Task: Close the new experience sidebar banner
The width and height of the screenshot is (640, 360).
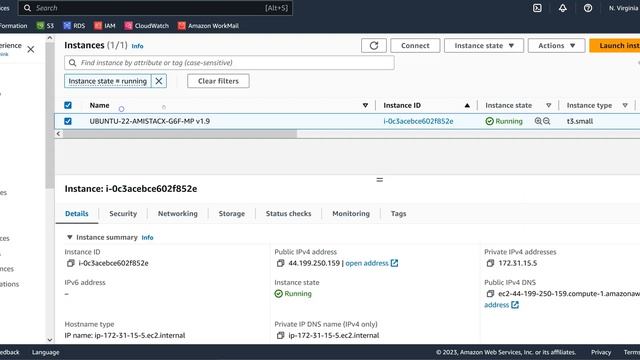Action: pyautogui.click(x=31, y=49)
